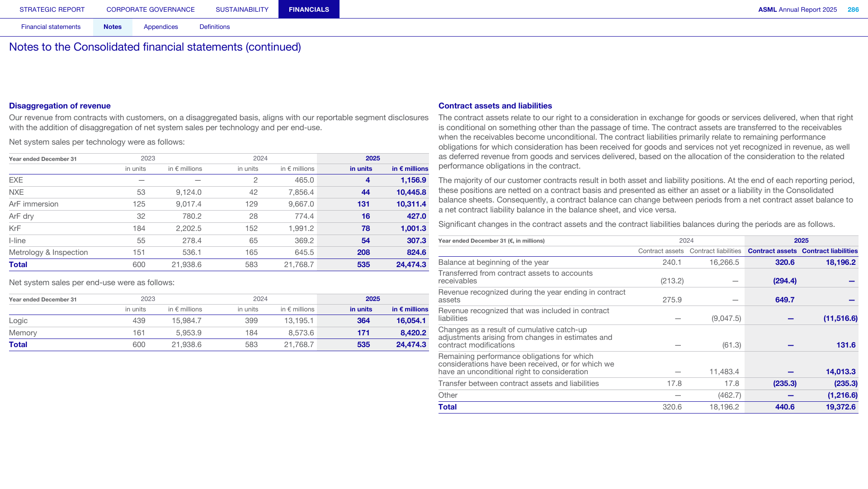Click page number 286
The width and height of the screenshot is (868, 489).
(x=853, y=9)
